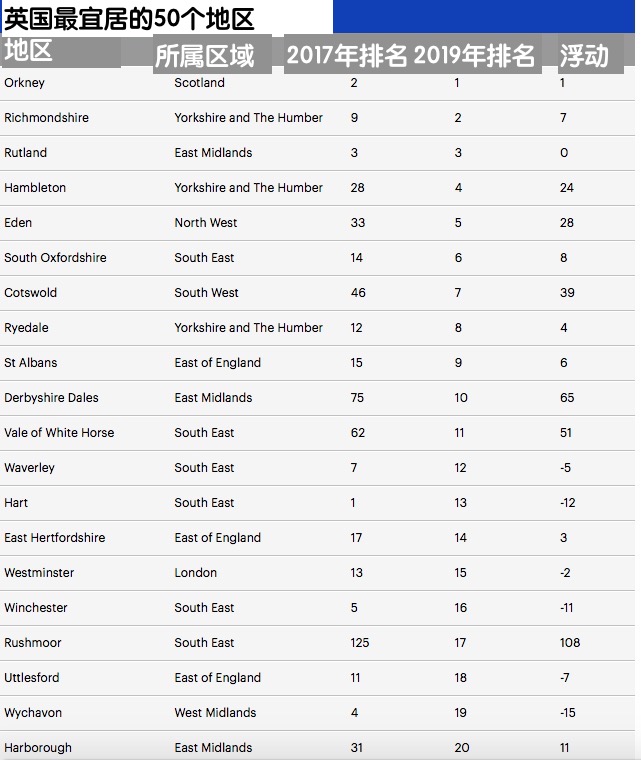Click the 浮动 column header
Viewport: 641px width, 760px height.
pyautogui.click(x=584, y=55)
